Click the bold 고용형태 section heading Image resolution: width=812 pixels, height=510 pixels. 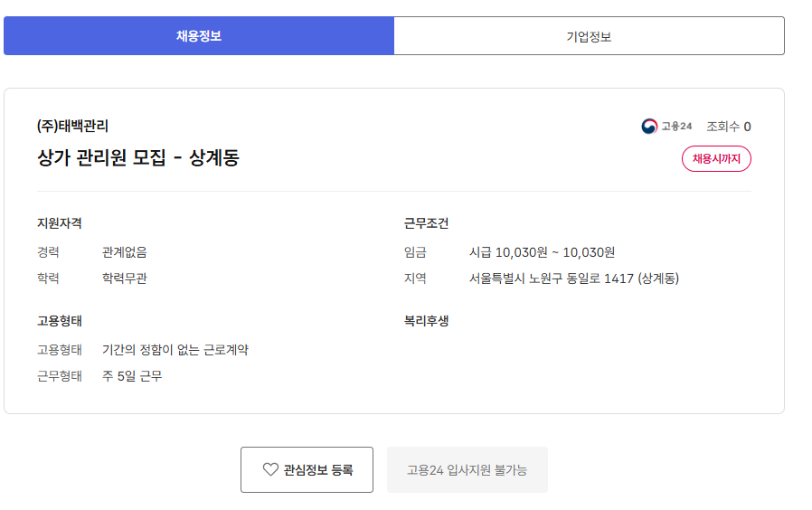pyautogui.click(x=60, y=321)
